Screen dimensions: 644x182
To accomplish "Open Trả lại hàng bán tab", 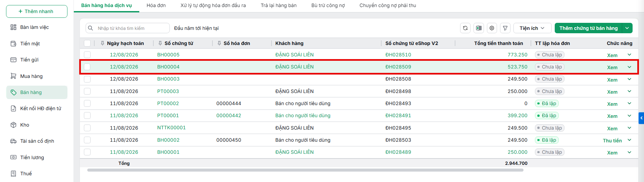I will coord(279,5).
